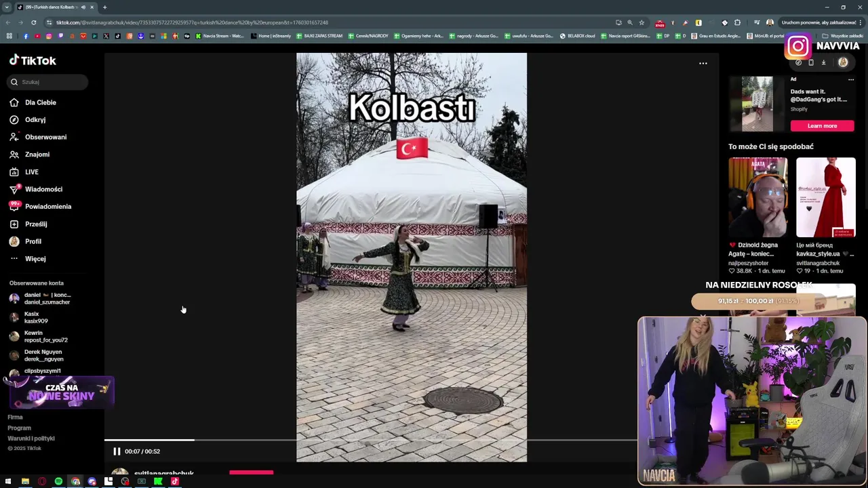The width and height of the screenshot is (868, 488).
Task: Open the tab search dropdown arrow
Action: pos(7,7)
